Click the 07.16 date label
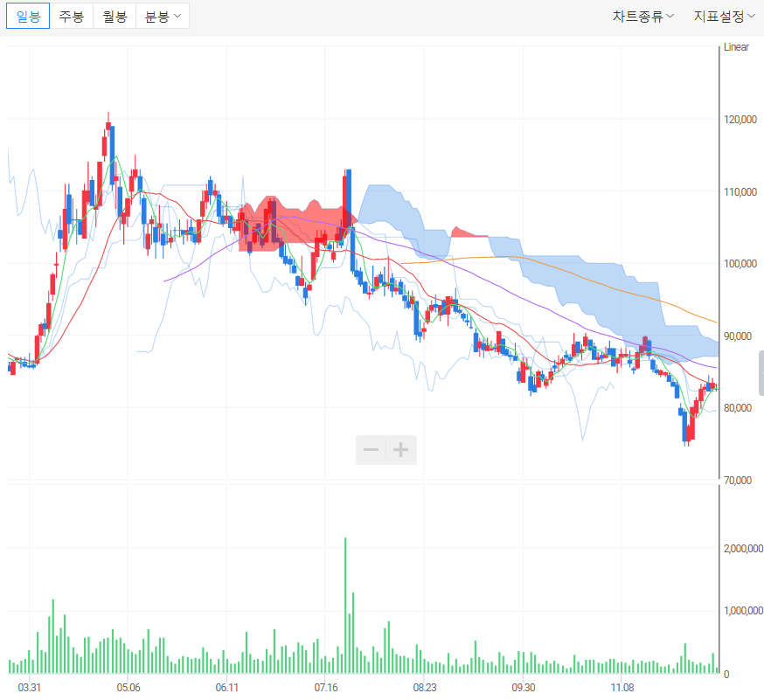Screen dimensions: 764x700 click(326, 688)
